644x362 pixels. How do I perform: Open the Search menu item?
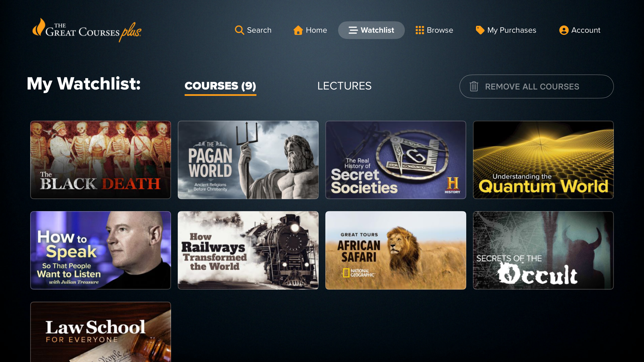click(x=253, y=30)
